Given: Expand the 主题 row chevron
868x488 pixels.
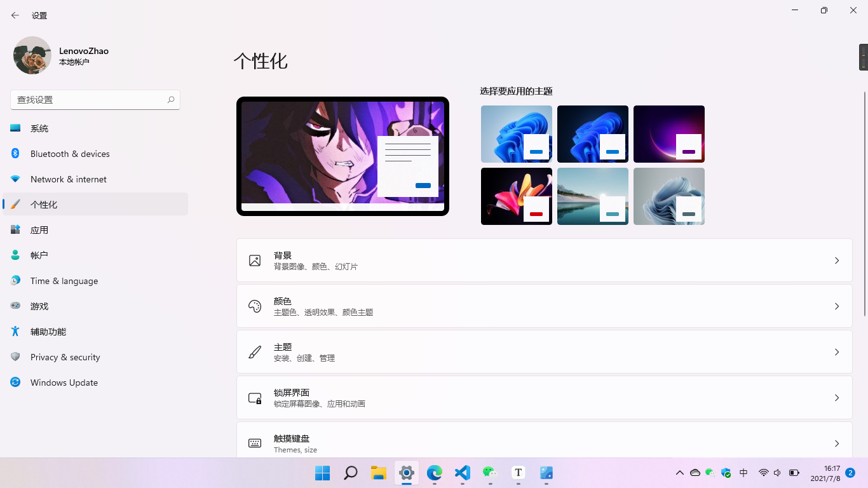Looking at the screenshot, I should [837, 352].
